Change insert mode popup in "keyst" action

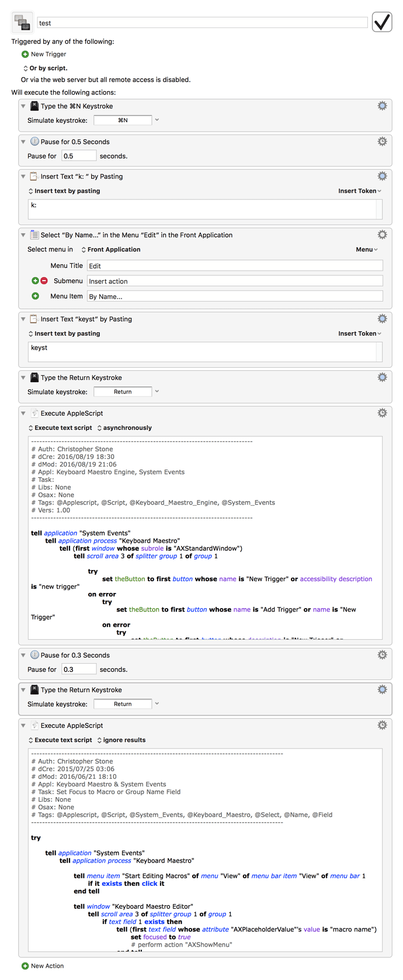[x=64, y=334]
